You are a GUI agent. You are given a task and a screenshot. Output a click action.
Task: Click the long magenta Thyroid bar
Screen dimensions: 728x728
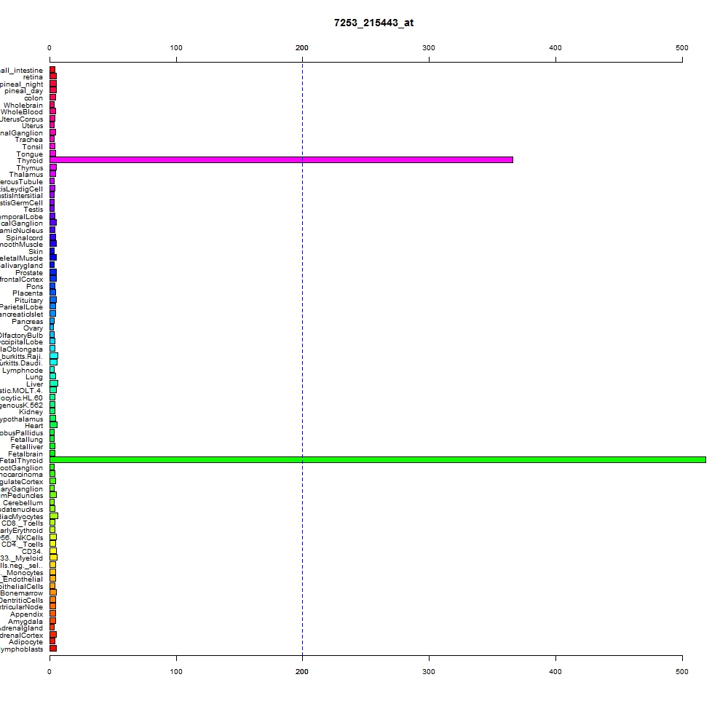(x=281, y=159)
